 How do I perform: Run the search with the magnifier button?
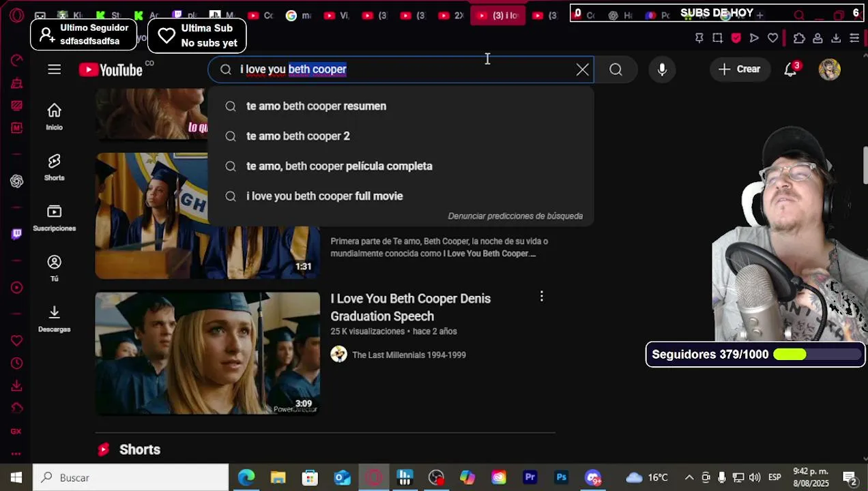point(616,70)
